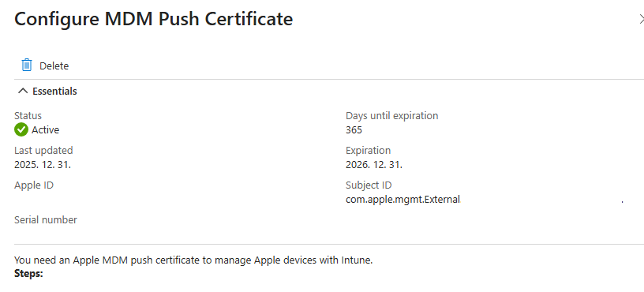Click the Subject ID field label

(x=369, y=185)
